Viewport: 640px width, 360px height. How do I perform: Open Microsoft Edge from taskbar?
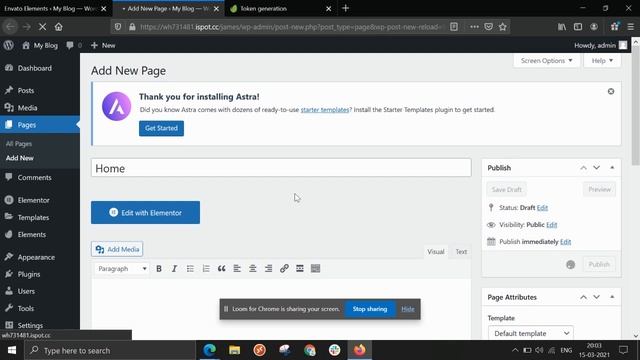tap(209, 350)
